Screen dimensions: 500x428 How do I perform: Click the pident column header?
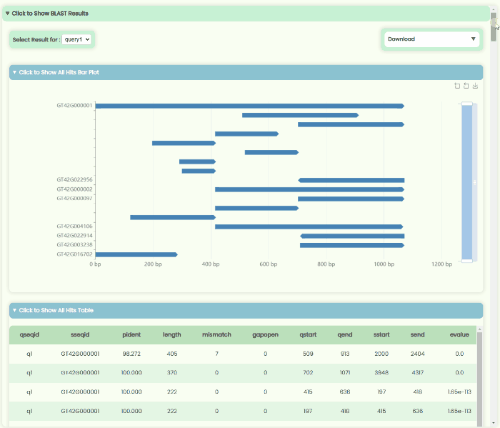point(131,335)
